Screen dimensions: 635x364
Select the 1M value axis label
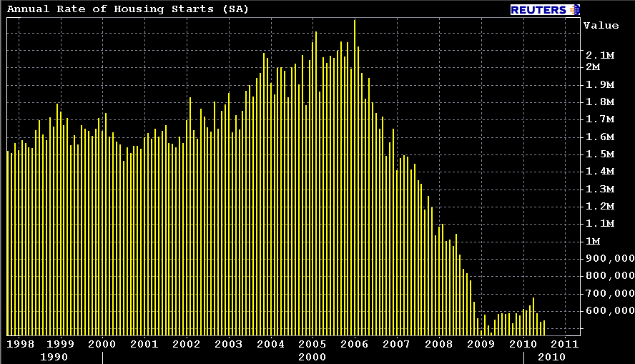(x=592, y=241)
